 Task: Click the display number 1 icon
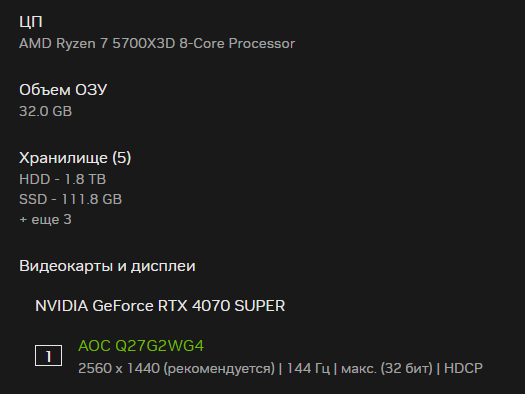pos(49,356)
